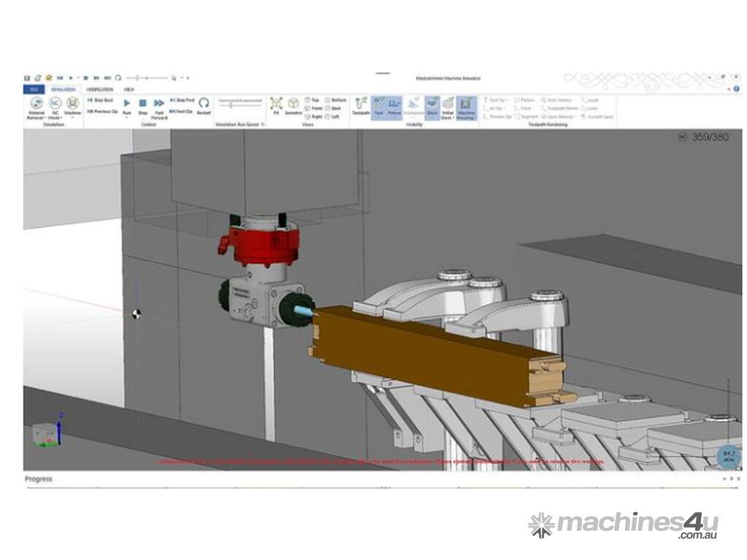Click the Toolpath visibility icon
Screen dimensions: 747x560
tap(360, 106)
